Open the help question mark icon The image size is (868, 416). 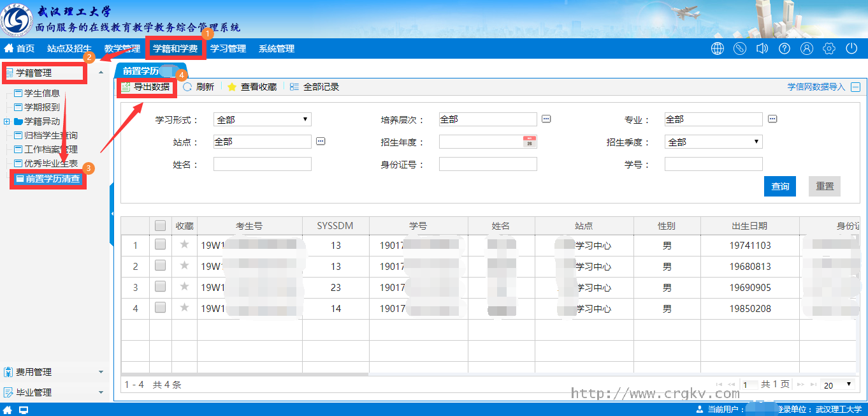(x=785, y=48)
